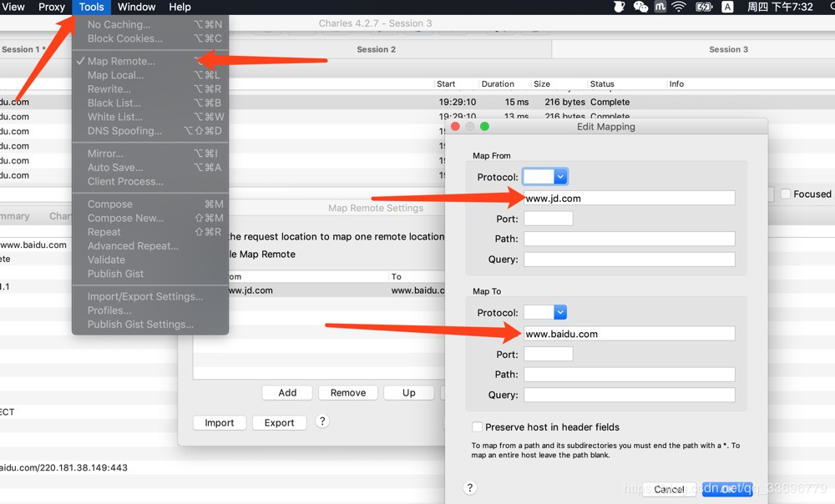Click the Info column header

[x=676, y=83]
